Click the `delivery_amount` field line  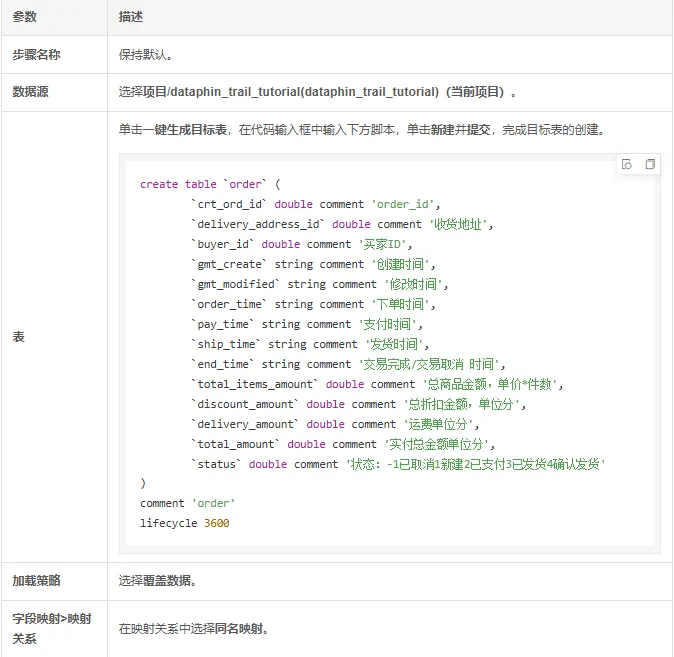(x=335, y=424)
